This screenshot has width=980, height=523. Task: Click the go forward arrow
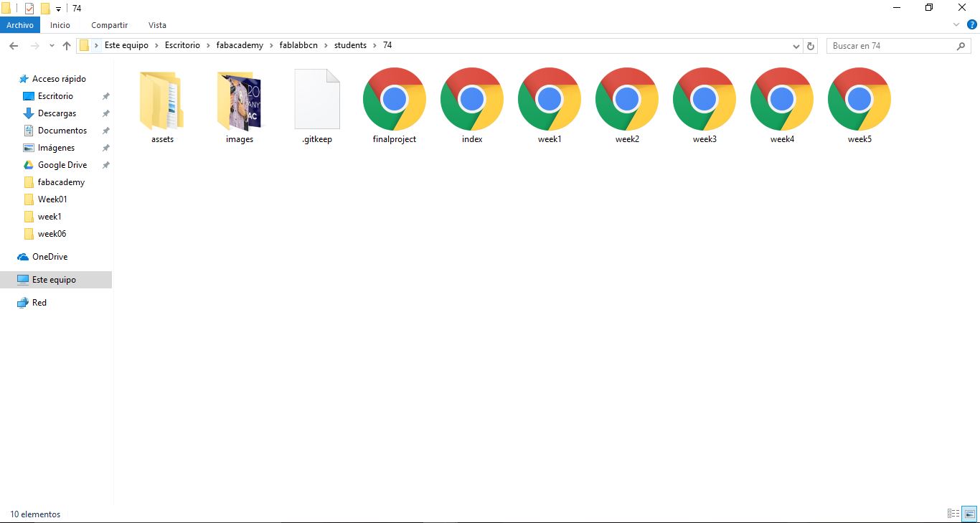point(34,45)
